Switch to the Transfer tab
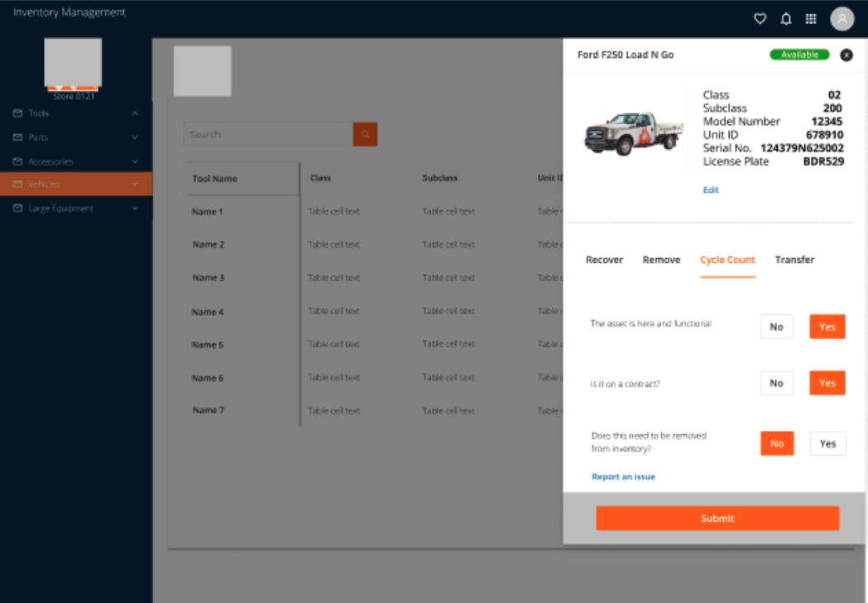The width and height of the screenshot is (868, 603). point(794,259)
